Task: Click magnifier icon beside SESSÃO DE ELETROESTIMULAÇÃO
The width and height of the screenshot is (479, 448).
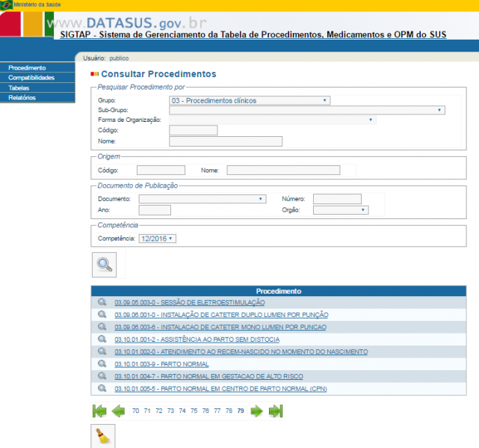Action: (x=102, y=302)
